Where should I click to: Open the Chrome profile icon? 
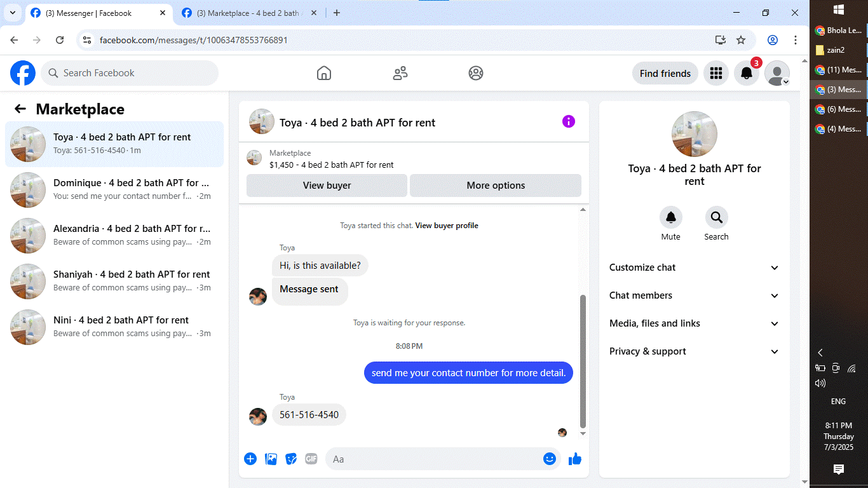773,40
